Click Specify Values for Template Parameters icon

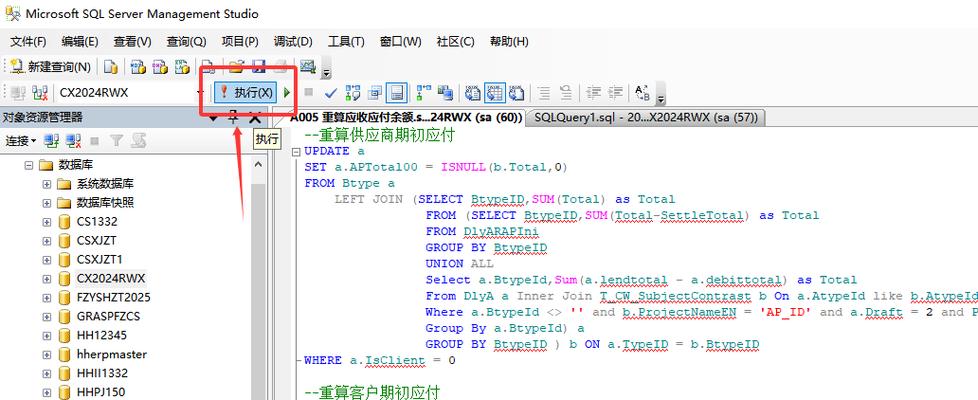[x=642, y=93]
